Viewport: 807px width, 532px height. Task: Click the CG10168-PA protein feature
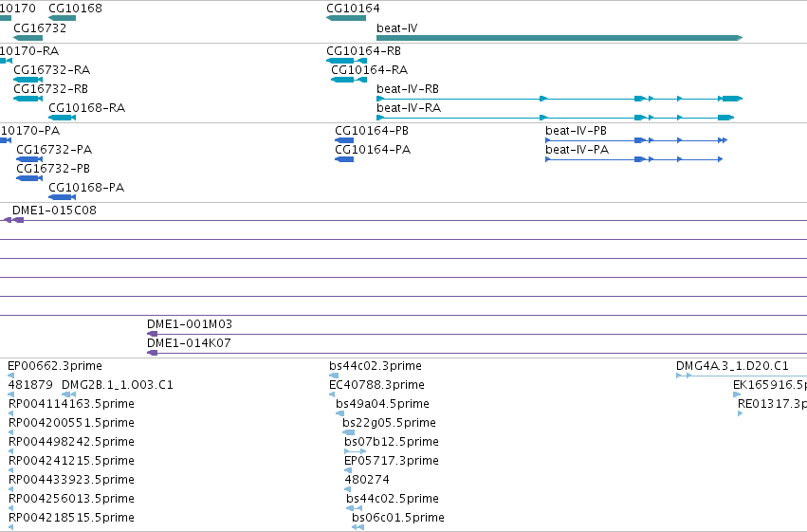click(63, 197)
